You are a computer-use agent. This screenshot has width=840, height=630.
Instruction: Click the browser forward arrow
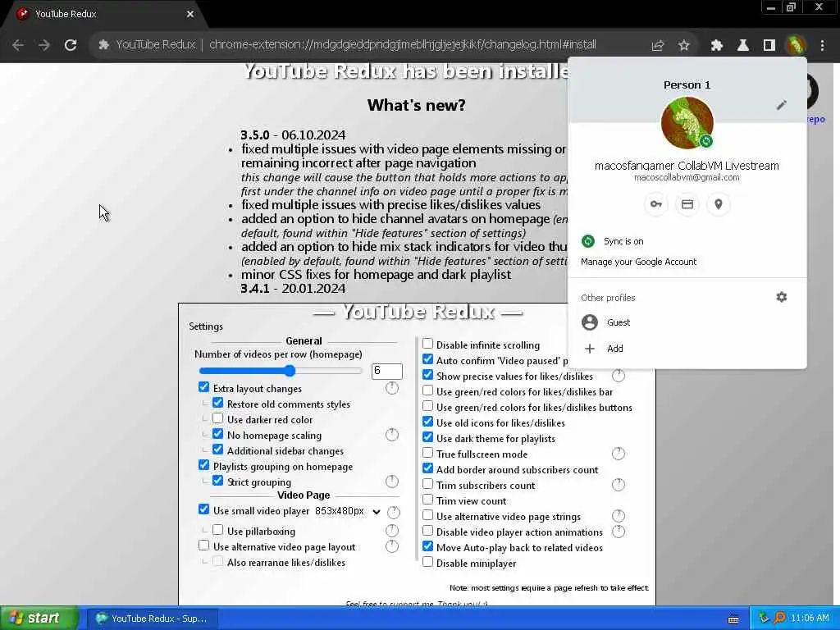click(x=44, y=45)
